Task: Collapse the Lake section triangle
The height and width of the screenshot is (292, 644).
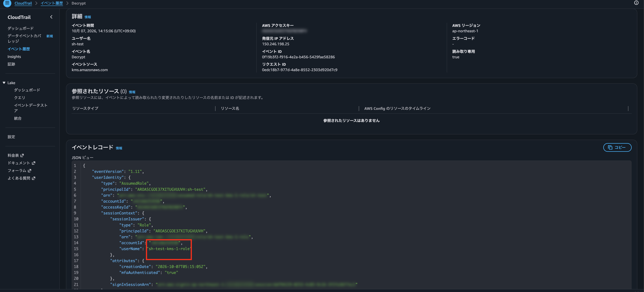Action: point(4,83)
